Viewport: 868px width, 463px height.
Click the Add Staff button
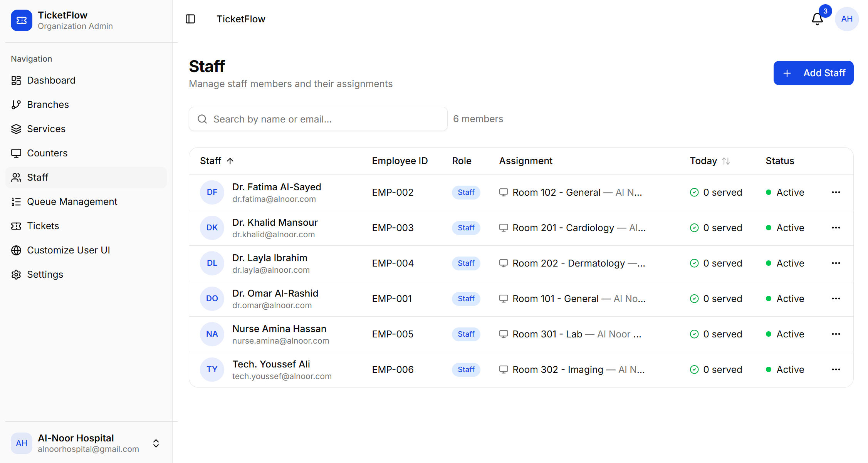(814, 73)
